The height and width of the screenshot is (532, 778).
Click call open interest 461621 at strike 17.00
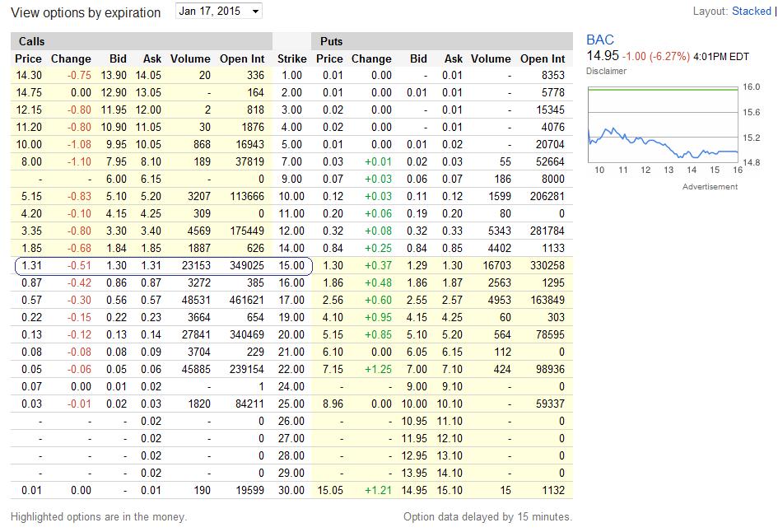point(247,301)
